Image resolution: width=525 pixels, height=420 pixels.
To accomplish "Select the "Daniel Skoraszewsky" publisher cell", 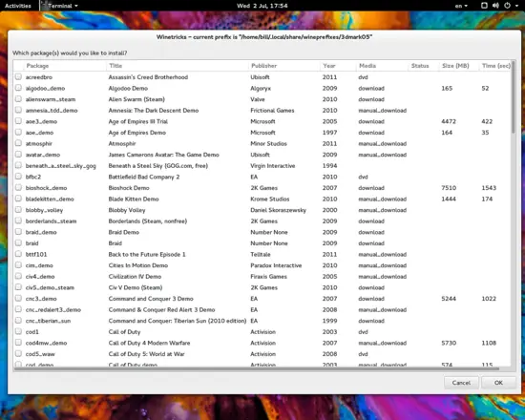I will [x=278, y=210].
